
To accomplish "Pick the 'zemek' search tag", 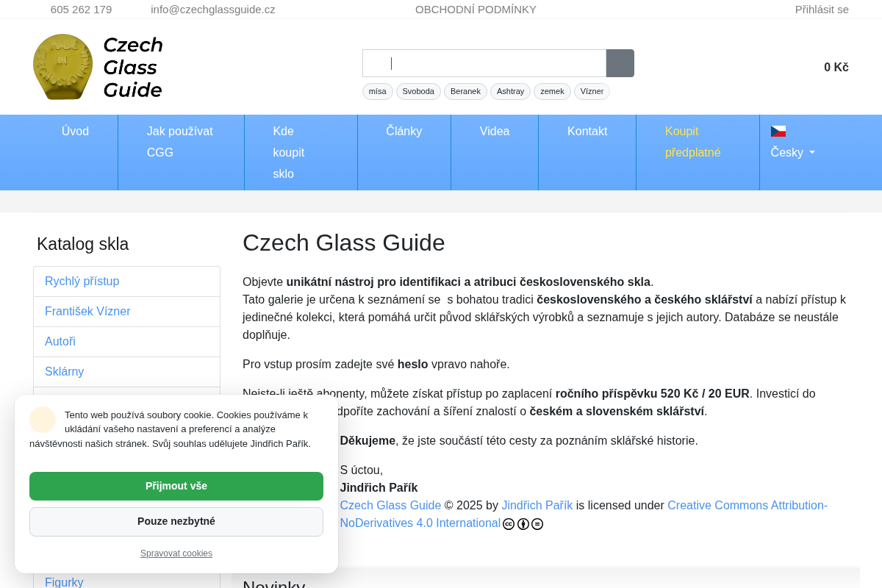I will point(552,91).
